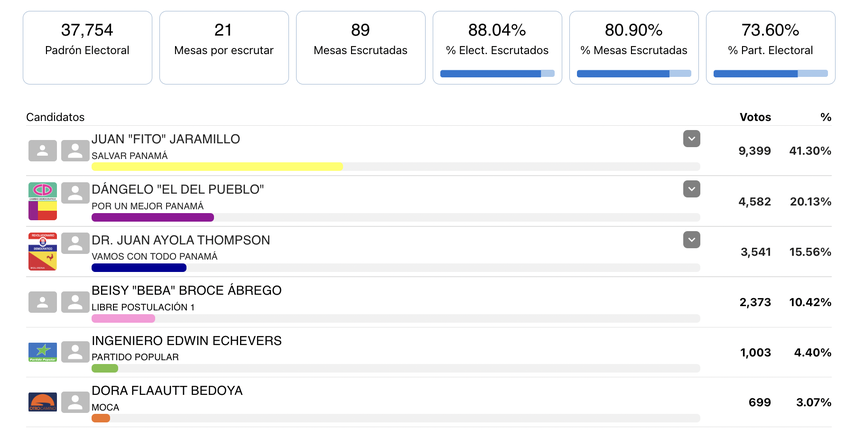Expand Juan "Fito" Jaramillo's vote details
Screen dimensions: 855x430
pos(691,139)
